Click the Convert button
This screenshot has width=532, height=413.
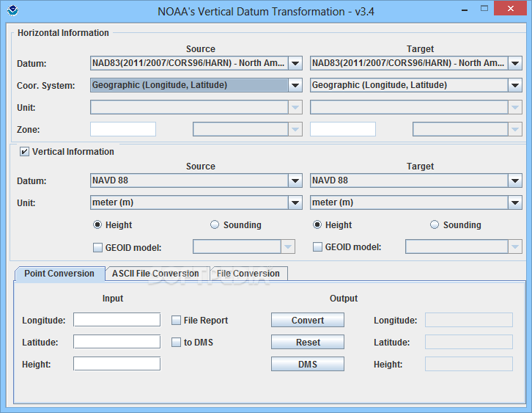click(307, 321)
